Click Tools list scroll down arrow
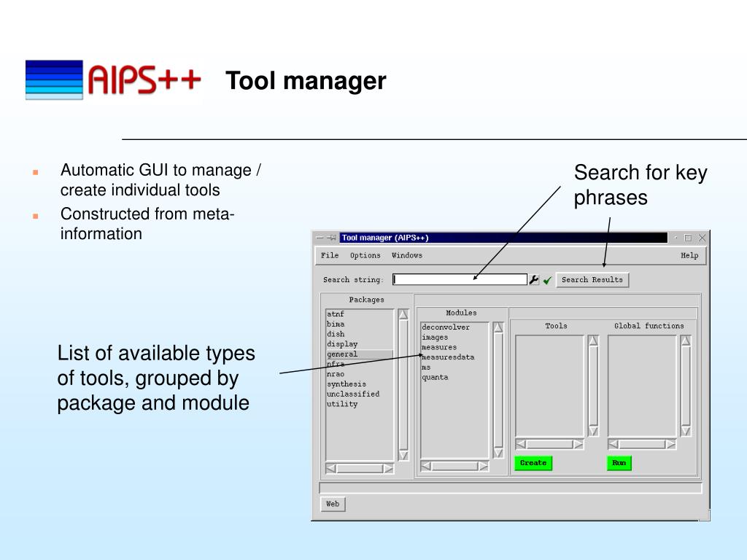The height and width of the screenshot is (560, 747). click(x=593, y=431)
